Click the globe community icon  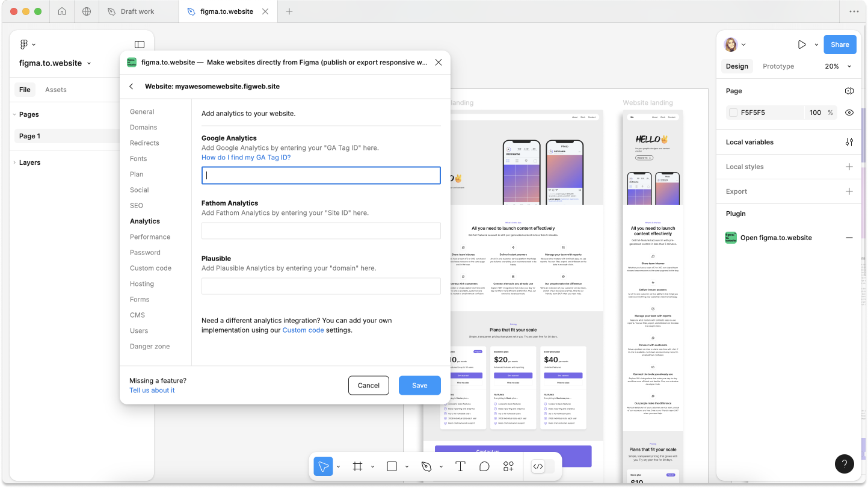click(87, 11)
